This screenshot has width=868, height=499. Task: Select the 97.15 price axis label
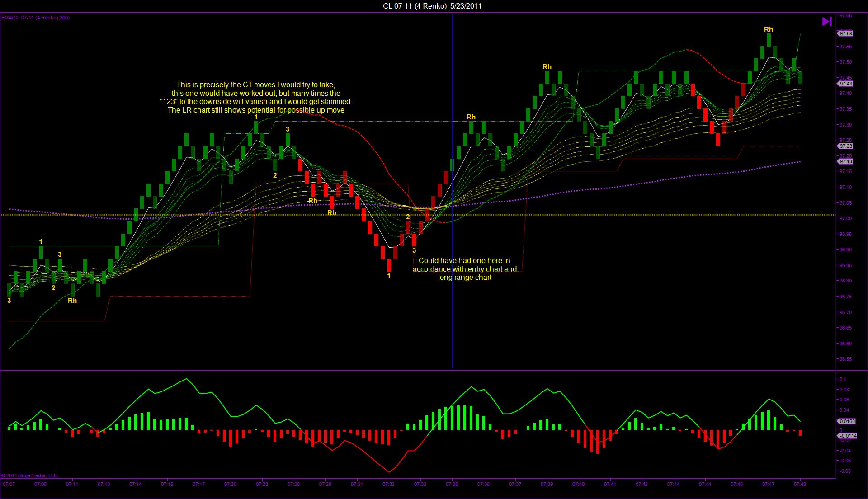[x=846, y=171]
